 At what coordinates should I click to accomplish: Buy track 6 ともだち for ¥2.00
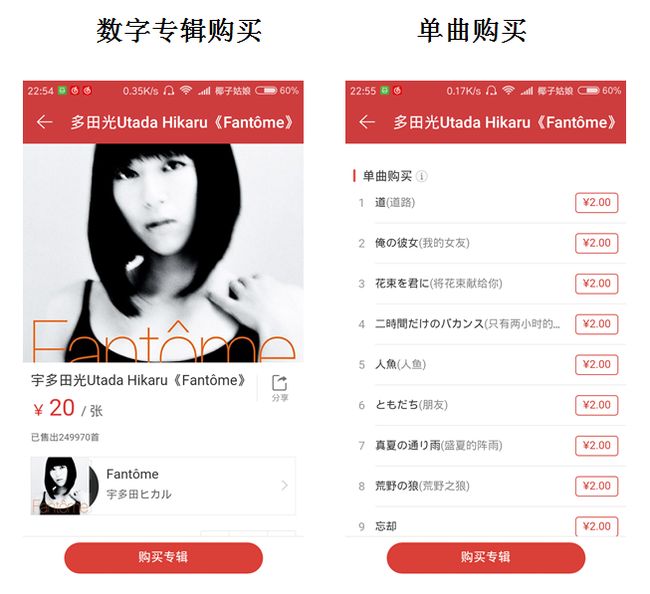point(597,405)
